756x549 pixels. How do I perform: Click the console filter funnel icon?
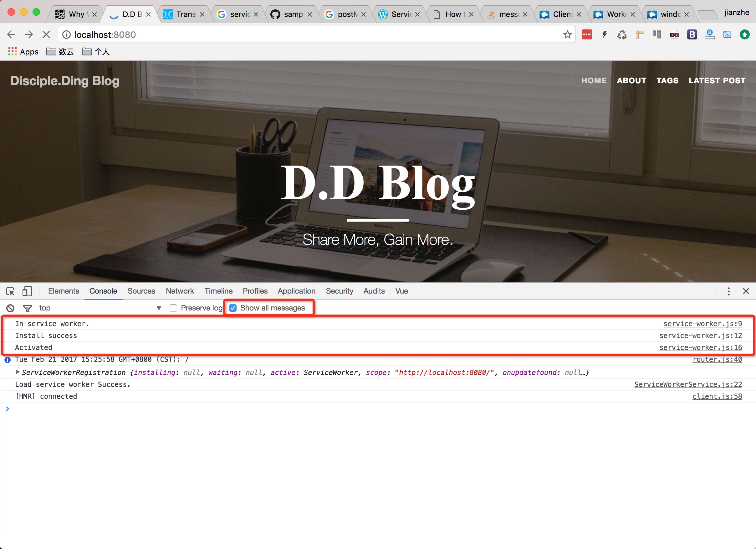(x=27, y=308)
